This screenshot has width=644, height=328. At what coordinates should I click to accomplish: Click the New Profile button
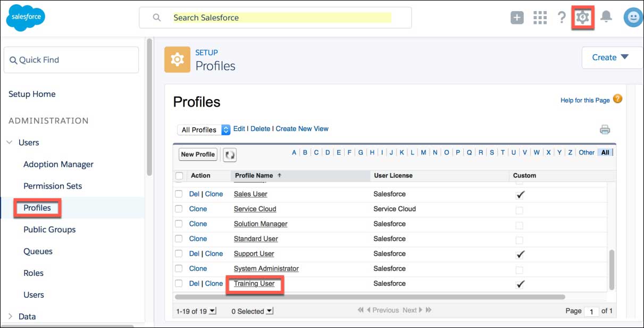[198, 154]
